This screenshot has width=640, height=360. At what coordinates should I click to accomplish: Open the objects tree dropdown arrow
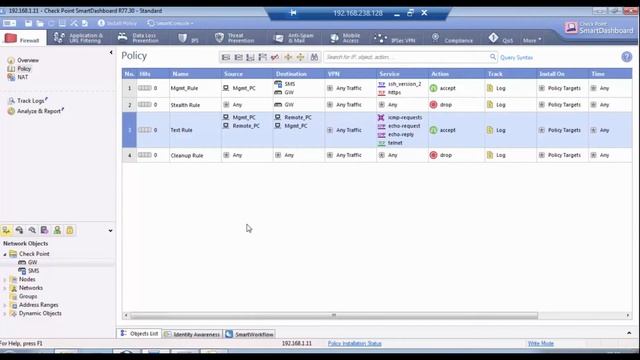(x=110, y=231)
